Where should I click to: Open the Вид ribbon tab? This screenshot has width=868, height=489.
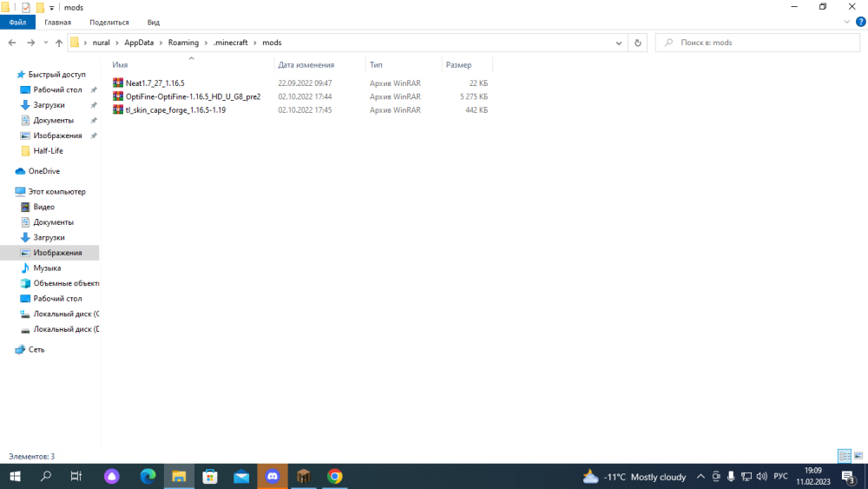click(x=154, y=23)
